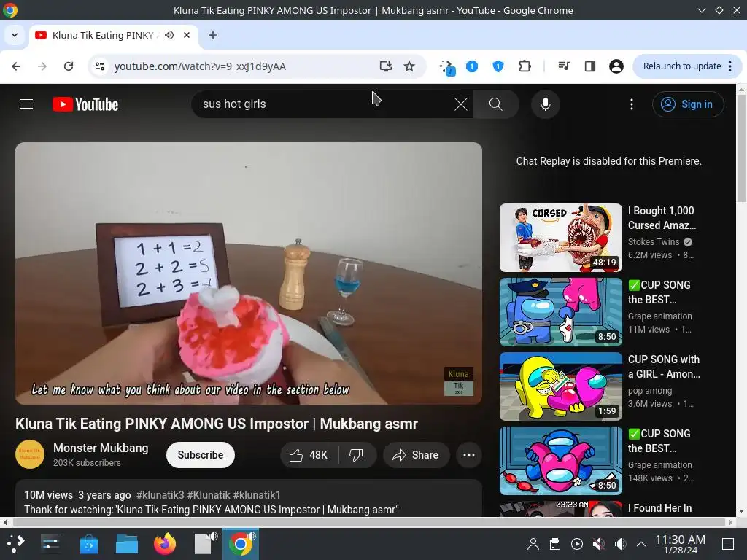
Task: Open the YouTube hamburger guide menu
Action: [26, 104]
